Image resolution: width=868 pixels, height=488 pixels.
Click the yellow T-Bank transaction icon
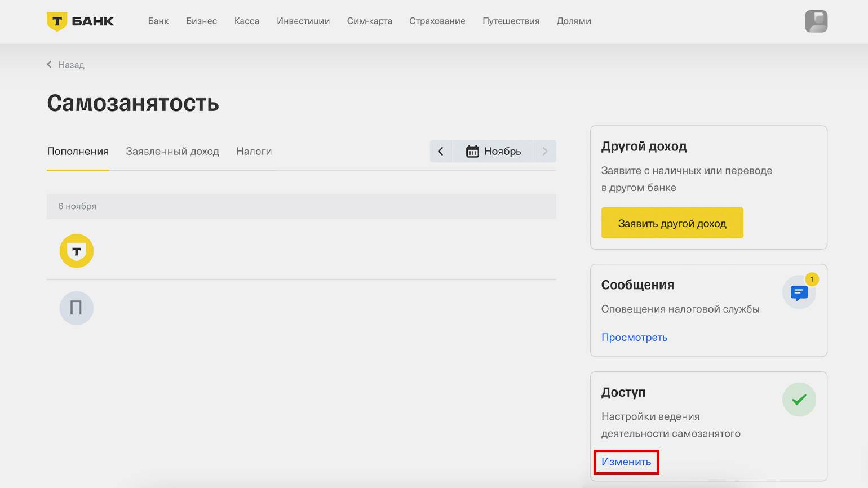[77, 251]
